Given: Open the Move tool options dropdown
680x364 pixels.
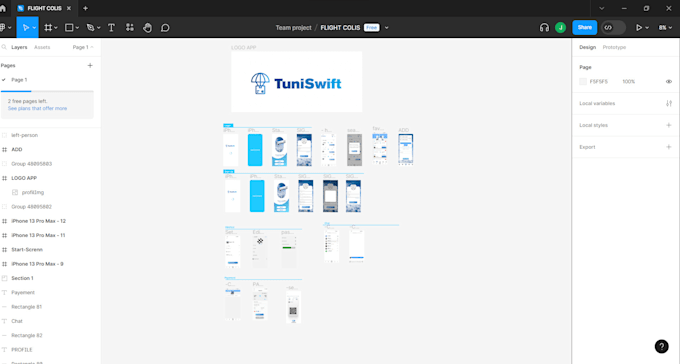Looking at the screenshot, I should 34,28.
